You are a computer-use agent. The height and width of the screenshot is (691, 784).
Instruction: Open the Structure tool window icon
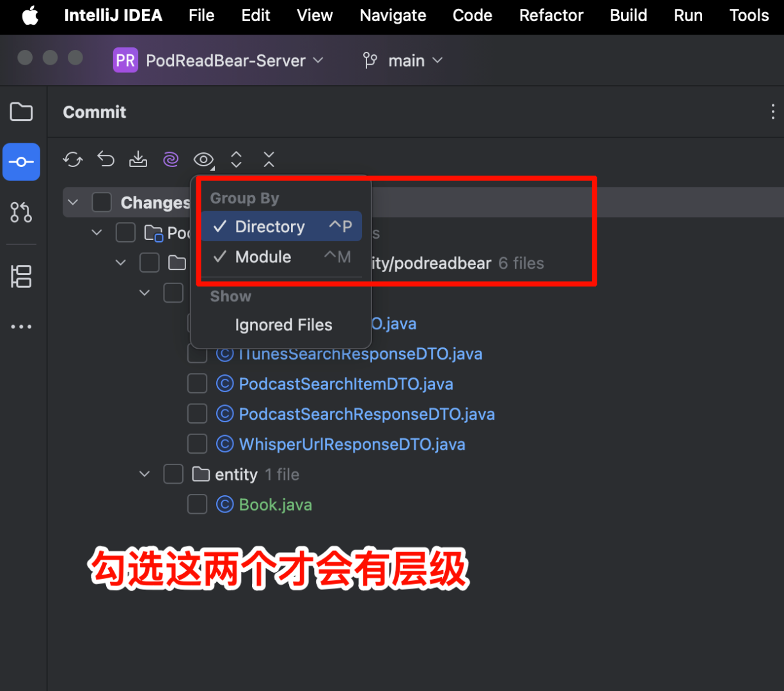click(21, 276)
